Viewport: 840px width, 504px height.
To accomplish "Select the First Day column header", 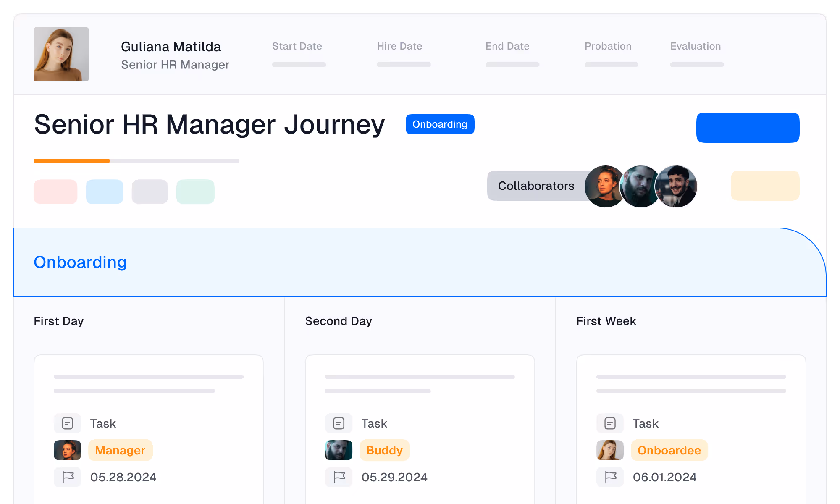I will coord(59,321).
